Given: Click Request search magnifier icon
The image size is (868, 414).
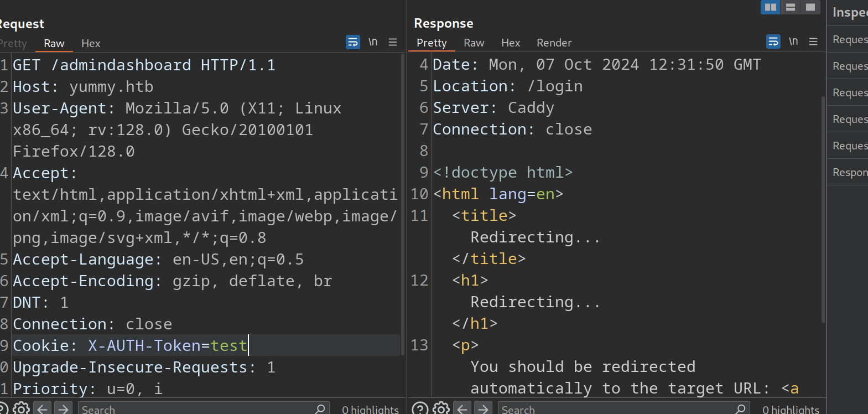Looking at the screenshot, I should pos(320,408).
